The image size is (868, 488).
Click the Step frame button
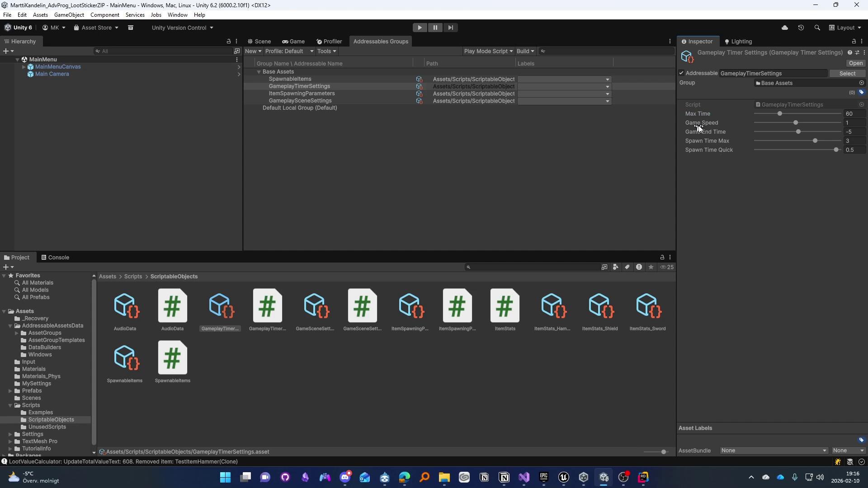(x=450, y=28)
